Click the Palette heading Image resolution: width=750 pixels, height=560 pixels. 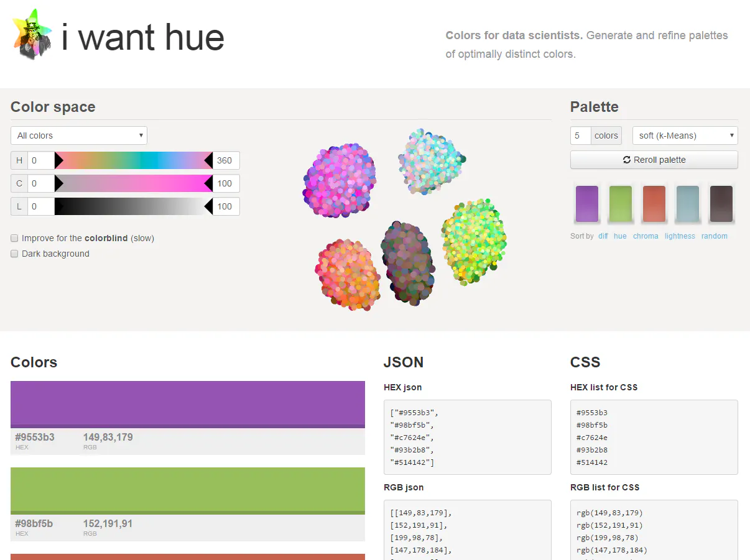(595, 107)
